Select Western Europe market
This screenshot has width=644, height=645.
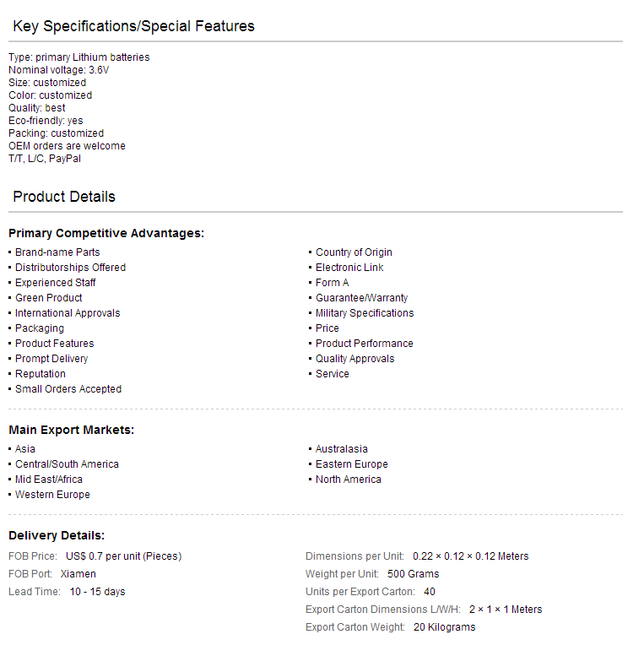[52, 495]
